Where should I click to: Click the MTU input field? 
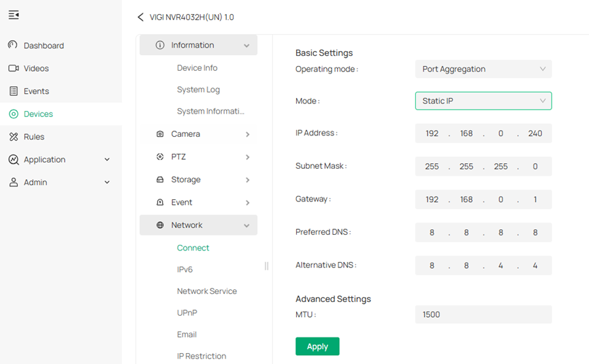click(x=483, y=314)
